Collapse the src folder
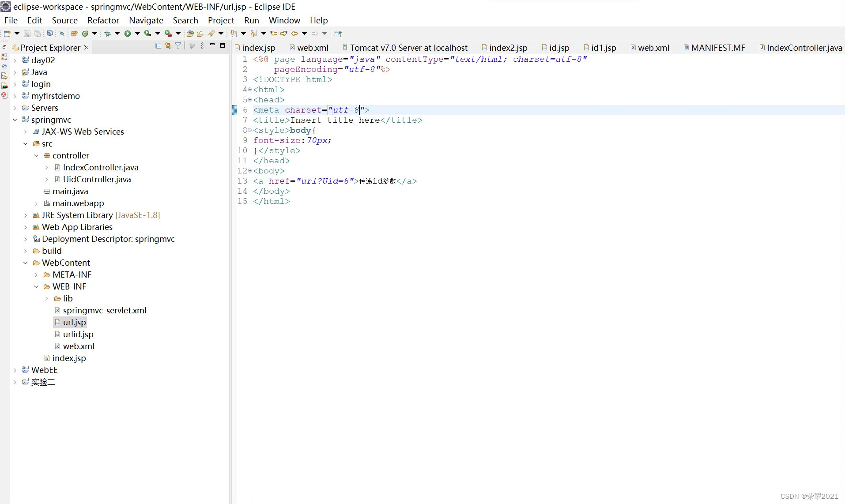845x504 pixels. point(26,143)
